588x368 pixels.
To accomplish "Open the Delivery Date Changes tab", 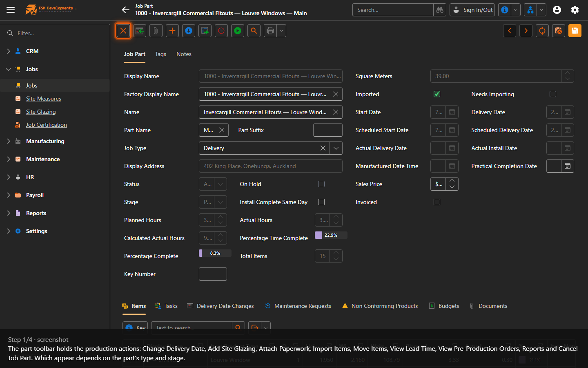I will pos(220,306).
